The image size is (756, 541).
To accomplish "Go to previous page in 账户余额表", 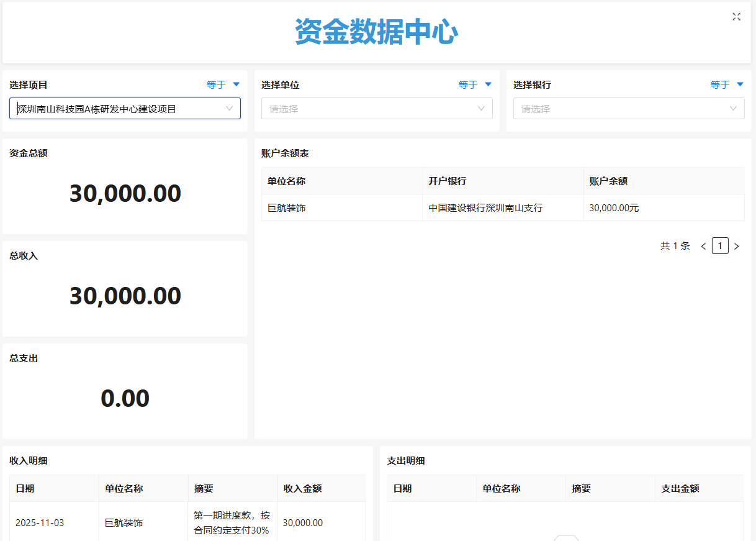I will (703, 247).
